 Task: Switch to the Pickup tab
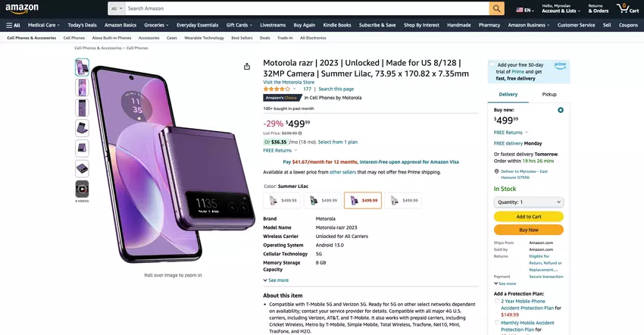point(549,94)
